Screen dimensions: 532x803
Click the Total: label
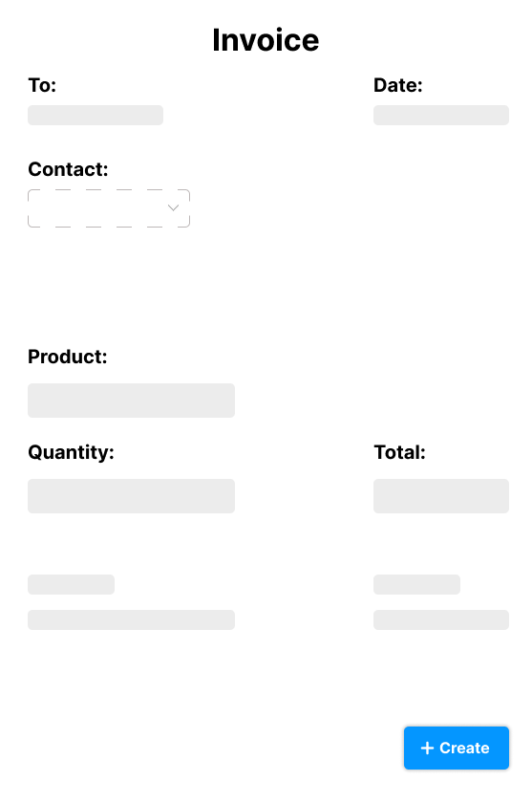[399, 452]
